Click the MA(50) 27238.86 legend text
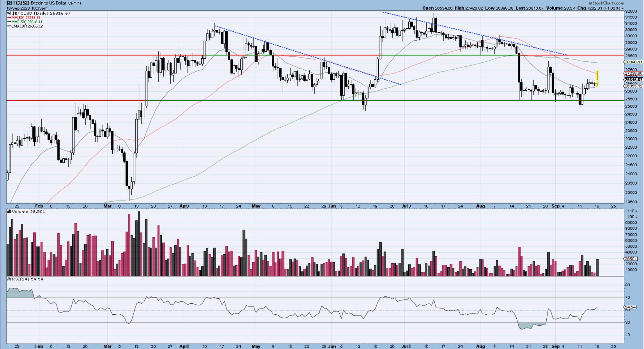 point(26,18)
